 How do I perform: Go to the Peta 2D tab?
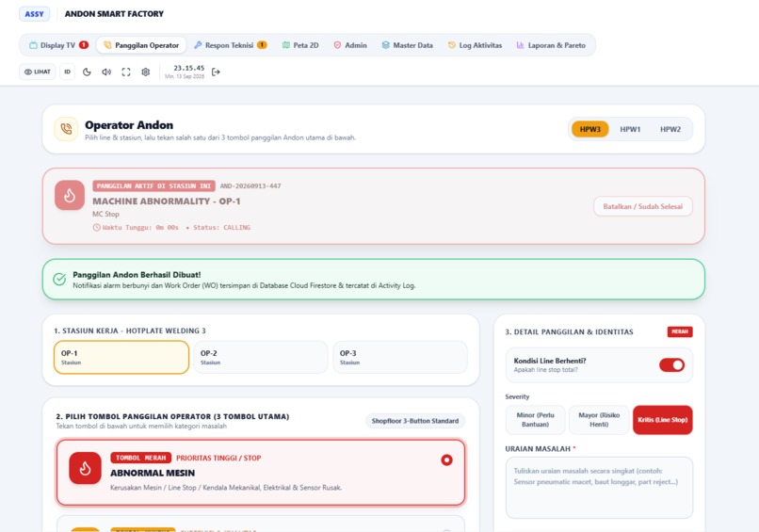pos(300,45)
